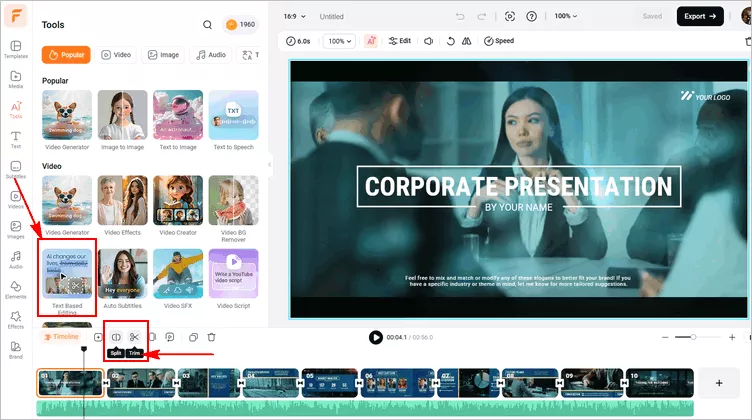Open the 1960 credits badge
Screen dimensions: 752x420
(x=240, y=24)
